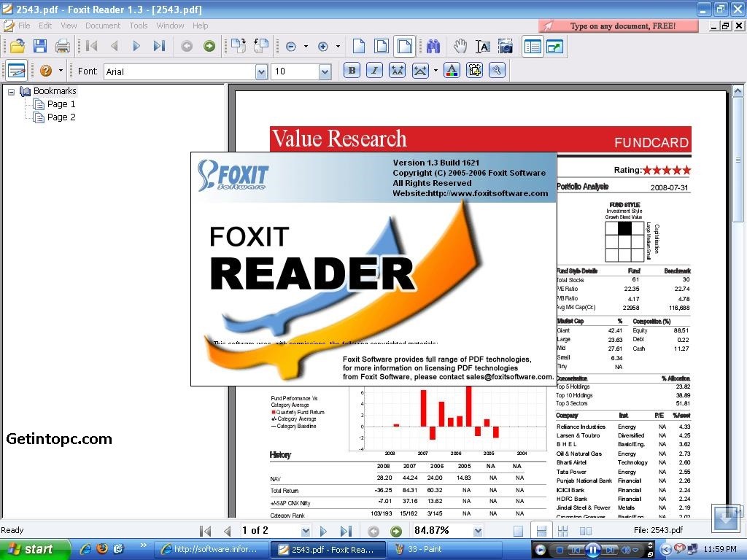Click the Open file folder icon
Screen dimensions: 747x560
(x=18, y=46)
